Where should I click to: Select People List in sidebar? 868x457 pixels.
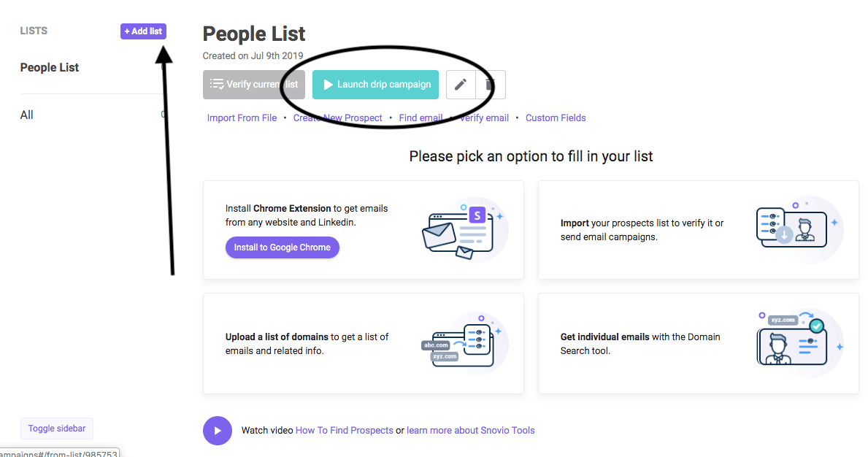point(49,67)
